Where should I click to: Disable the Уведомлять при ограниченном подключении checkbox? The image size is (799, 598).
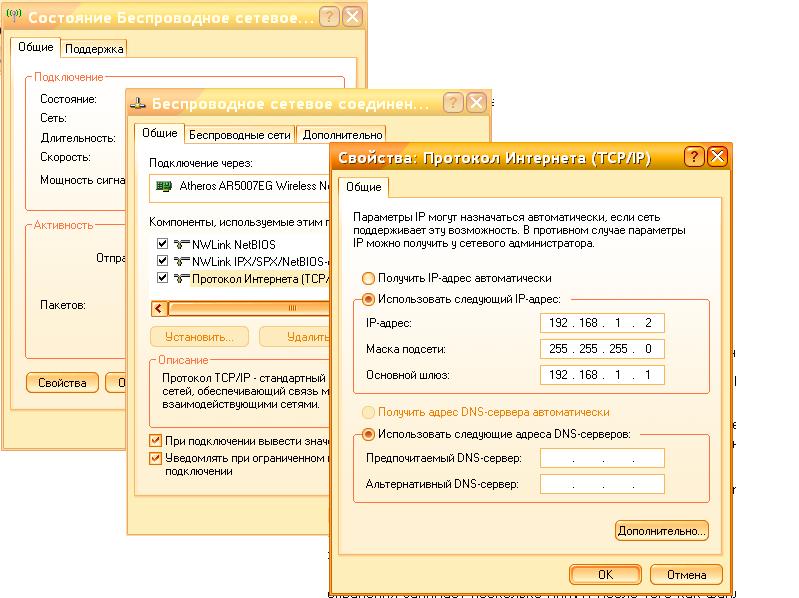(x=155, y=458)
